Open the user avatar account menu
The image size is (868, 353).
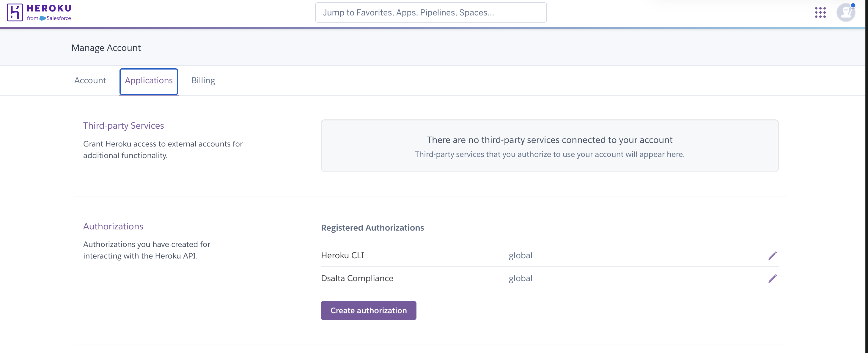click(846, 12)
